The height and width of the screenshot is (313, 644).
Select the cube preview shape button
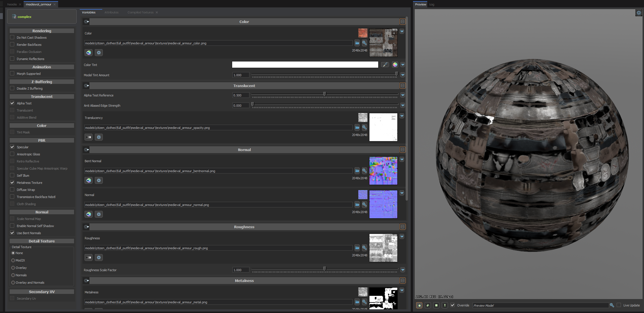[428, 305]
